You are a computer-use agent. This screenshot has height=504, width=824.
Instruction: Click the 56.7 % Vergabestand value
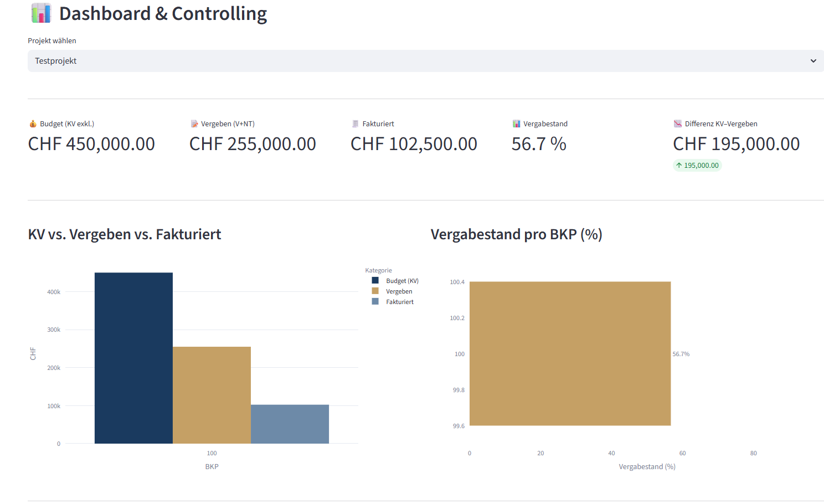point(539,144)
